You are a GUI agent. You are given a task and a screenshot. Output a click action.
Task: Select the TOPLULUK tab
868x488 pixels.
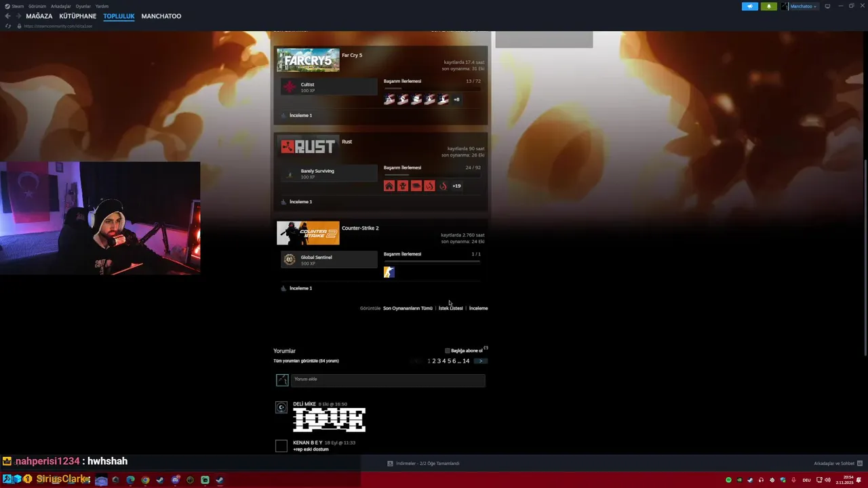(119, 16)
